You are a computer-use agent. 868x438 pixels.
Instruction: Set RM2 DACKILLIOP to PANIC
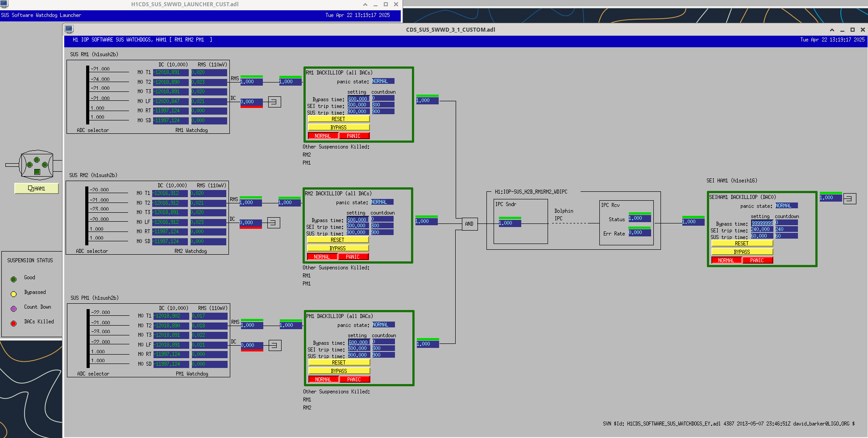pyautogui.click(x=353, y=257)
